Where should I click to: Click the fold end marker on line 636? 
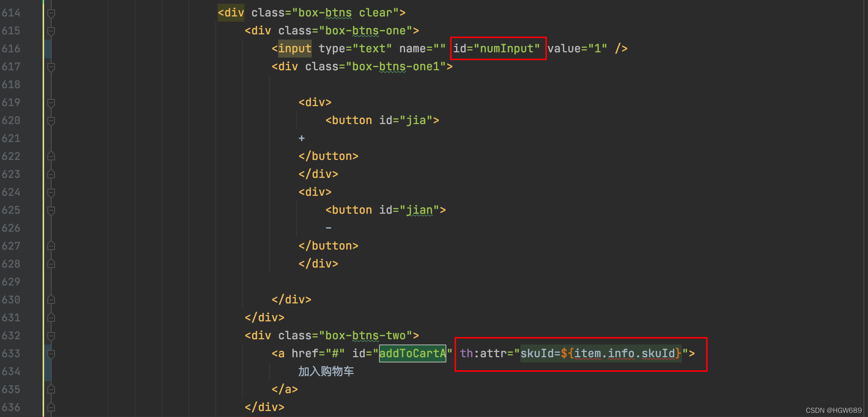51,407
